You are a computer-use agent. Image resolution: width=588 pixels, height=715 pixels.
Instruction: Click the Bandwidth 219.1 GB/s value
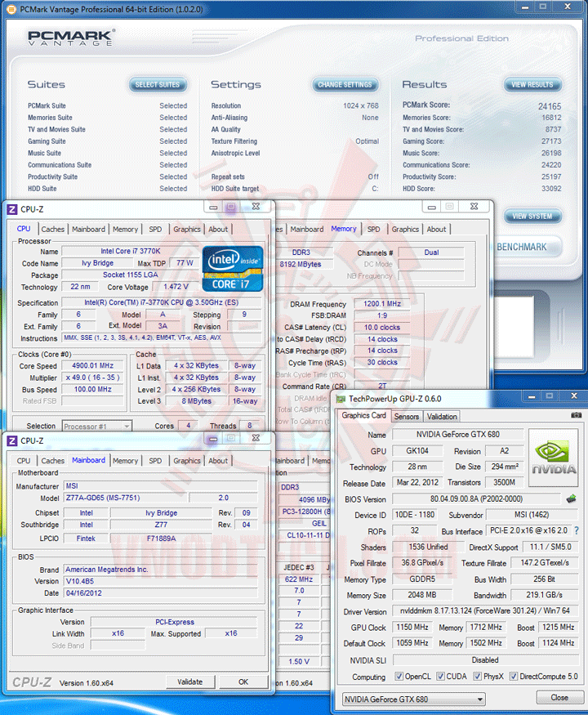(x=544, y=595)
